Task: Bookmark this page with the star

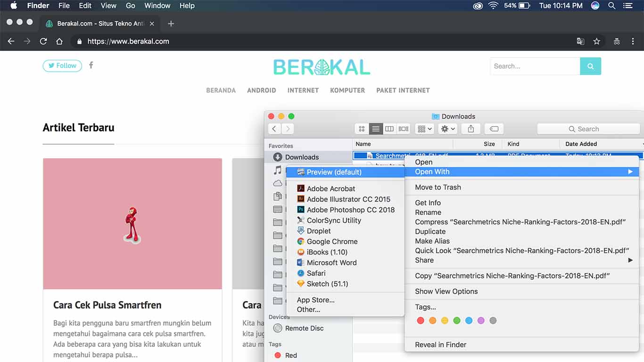Action: [x=596, y=41]
